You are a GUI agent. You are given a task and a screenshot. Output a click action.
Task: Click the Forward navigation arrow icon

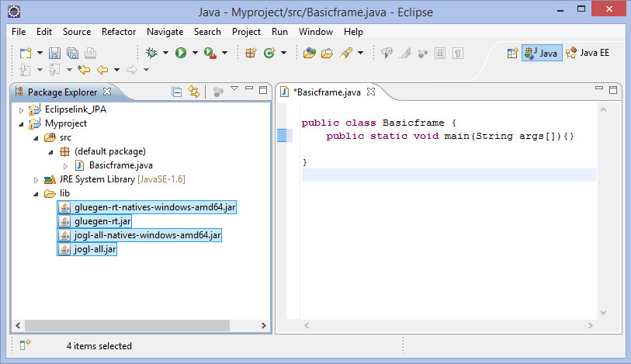pos(132,70)
